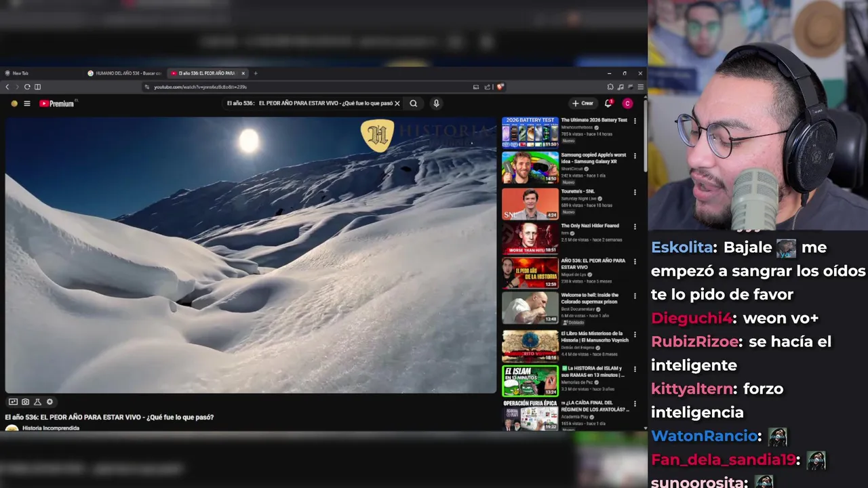The image size is (868, 488).
Task: Click the flask icon below the video
Action: point(37,402)
